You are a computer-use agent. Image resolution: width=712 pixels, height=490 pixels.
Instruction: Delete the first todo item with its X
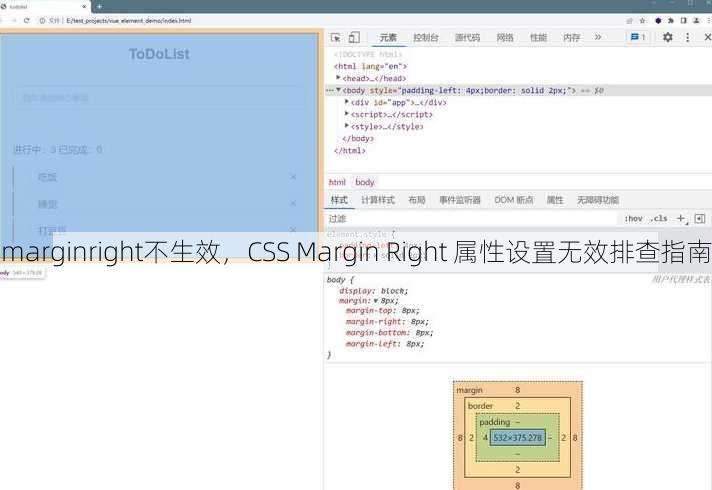pos(293,176)
